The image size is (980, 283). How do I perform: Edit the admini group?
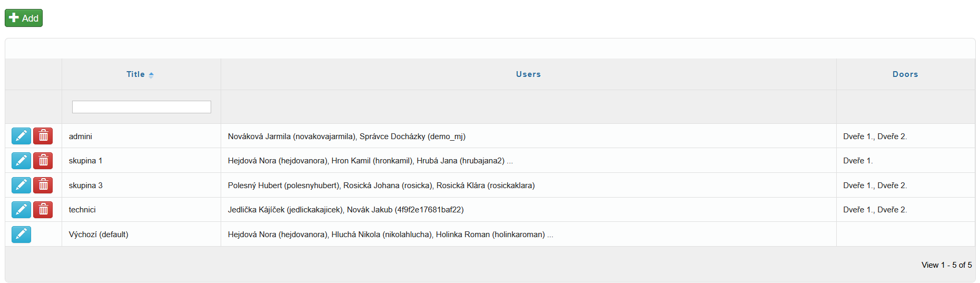click(21, 136)
